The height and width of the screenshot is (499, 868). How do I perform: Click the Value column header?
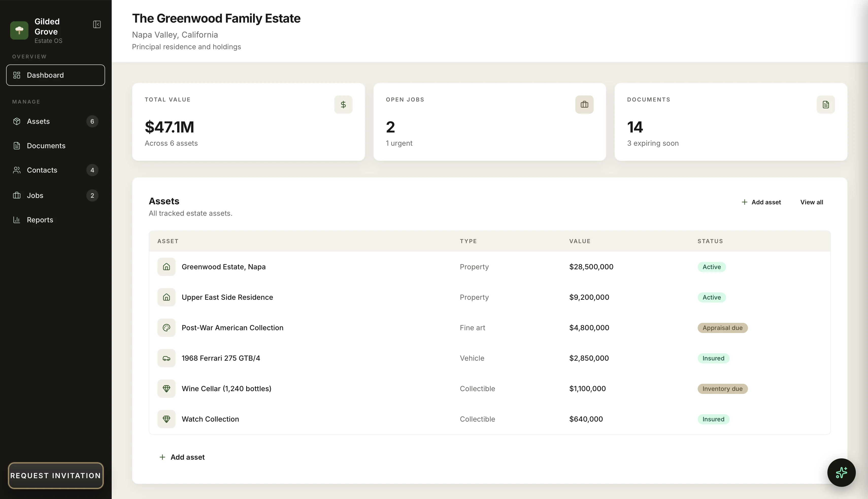click(580, 241)
